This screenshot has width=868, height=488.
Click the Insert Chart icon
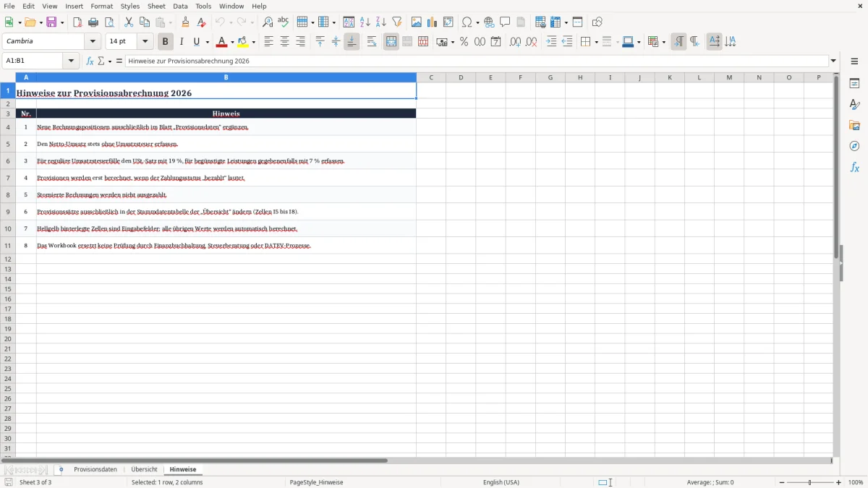pos(433,22)
